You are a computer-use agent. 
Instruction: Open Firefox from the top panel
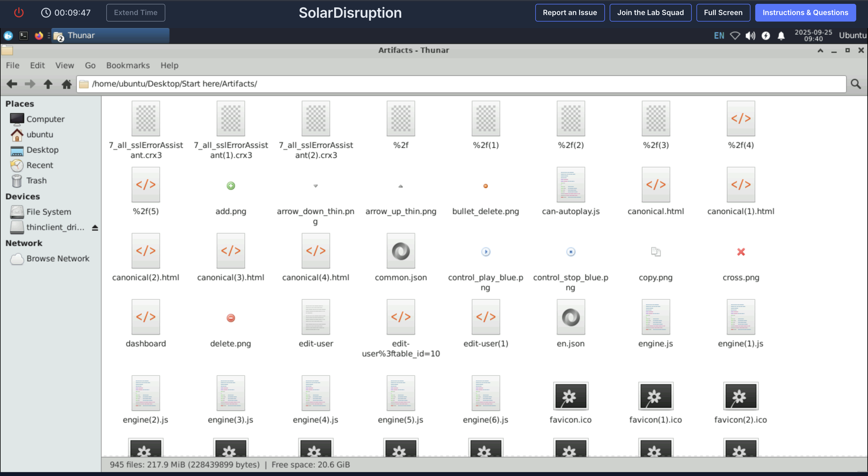point(39,35)
